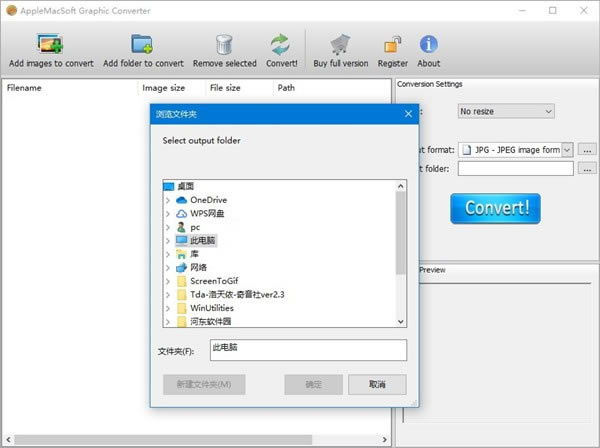The image size is (600, 448).
Task: Expand the WPS网盘 tree node
Action: pos(168,214)
